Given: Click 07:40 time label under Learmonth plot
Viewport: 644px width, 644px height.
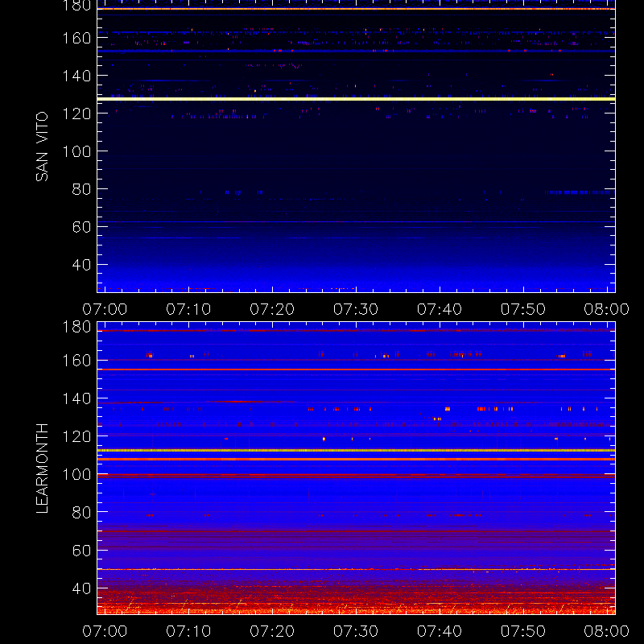Looking at the screenshot, I should (440, 631).
